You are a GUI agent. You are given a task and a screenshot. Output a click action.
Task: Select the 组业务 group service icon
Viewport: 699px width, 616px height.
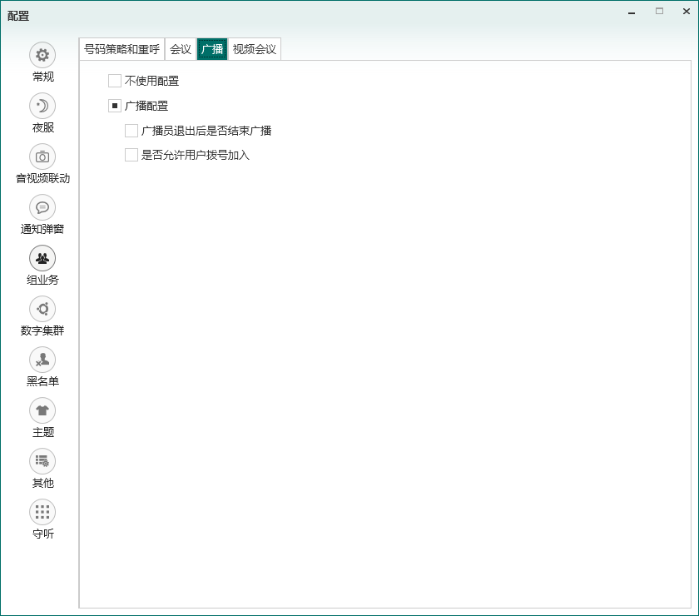tap(42, 258)
